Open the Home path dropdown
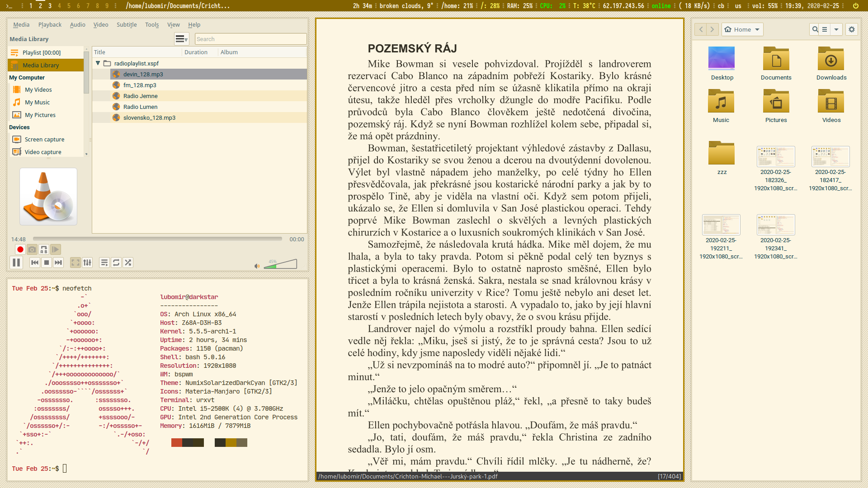The width and height of the screenshot is (868, 488). (x=742, y=29)
